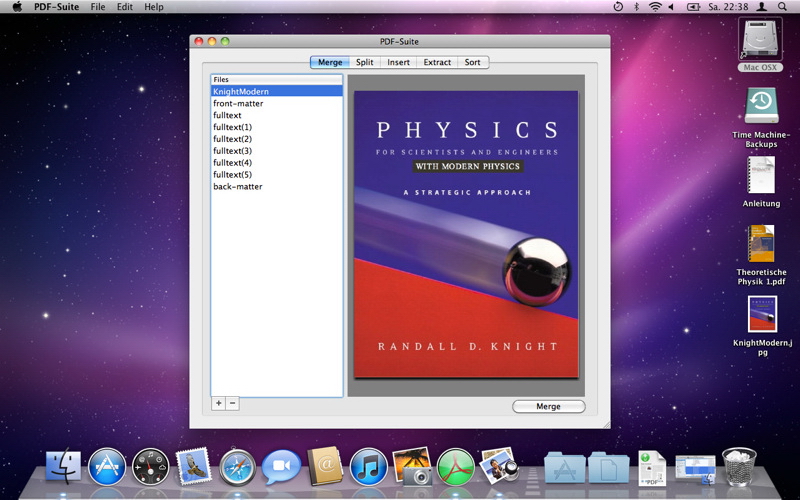Open the Edit menu

[124, 7]
